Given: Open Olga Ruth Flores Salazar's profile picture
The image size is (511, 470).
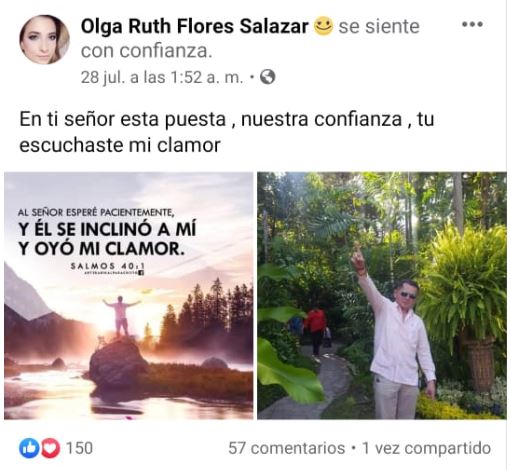Looking at the screenshot, I should coord(45,39).
